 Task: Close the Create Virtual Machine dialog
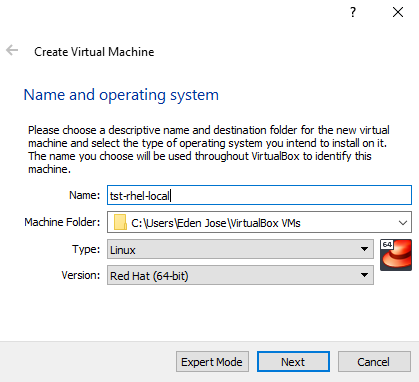398,12
